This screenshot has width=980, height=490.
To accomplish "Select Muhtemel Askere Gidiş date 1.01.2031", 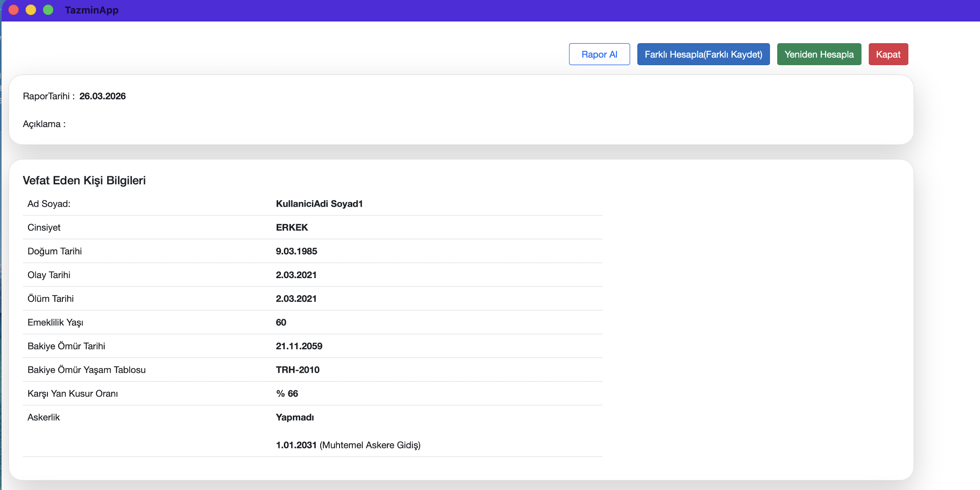I will pos(296,445).
